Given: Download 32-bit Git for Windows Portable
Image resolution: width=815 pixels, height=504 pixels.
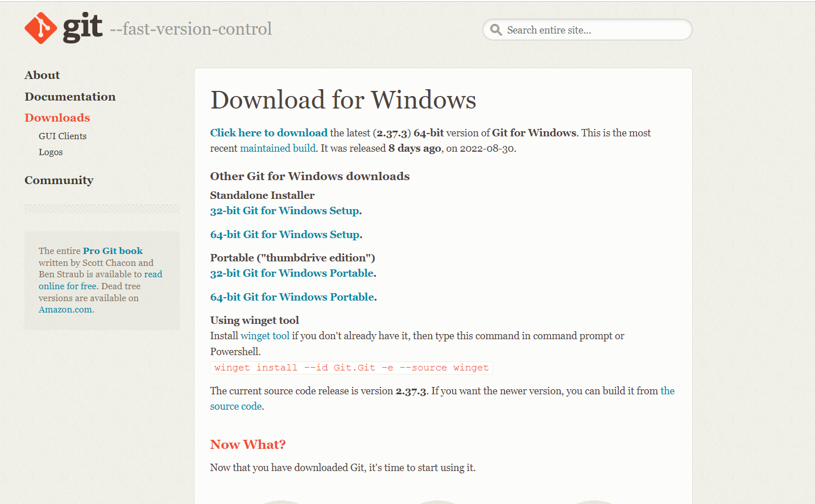Looking at the screenshot, I should 292,273.
